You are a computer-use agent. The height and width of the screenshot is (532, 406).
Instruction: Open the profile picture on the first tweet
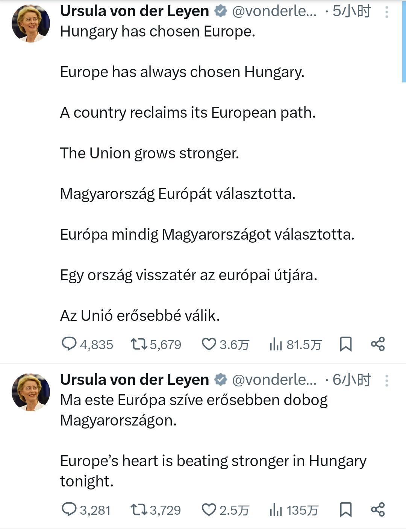(31, 23)
